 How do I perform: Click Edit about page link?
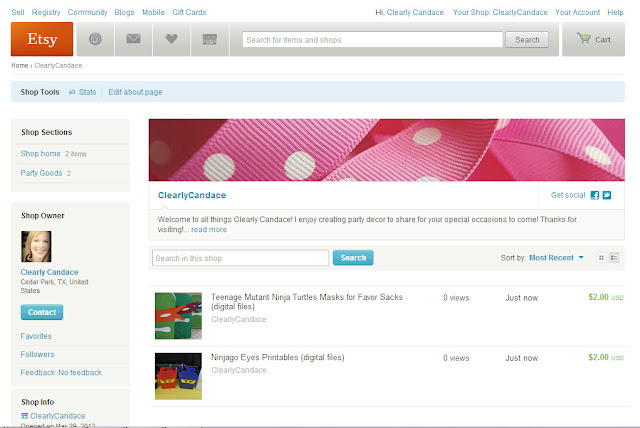135,92
